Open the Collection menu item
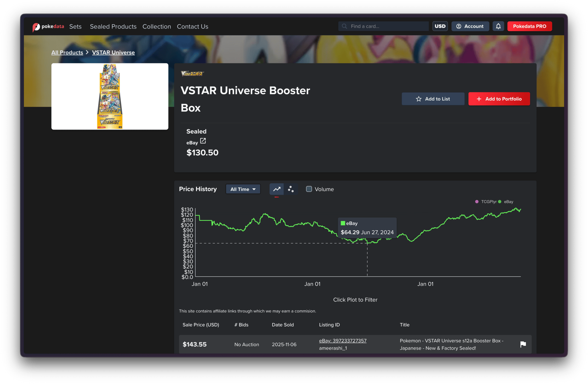Viewport: 588px width, 384px height. [156, 27]
